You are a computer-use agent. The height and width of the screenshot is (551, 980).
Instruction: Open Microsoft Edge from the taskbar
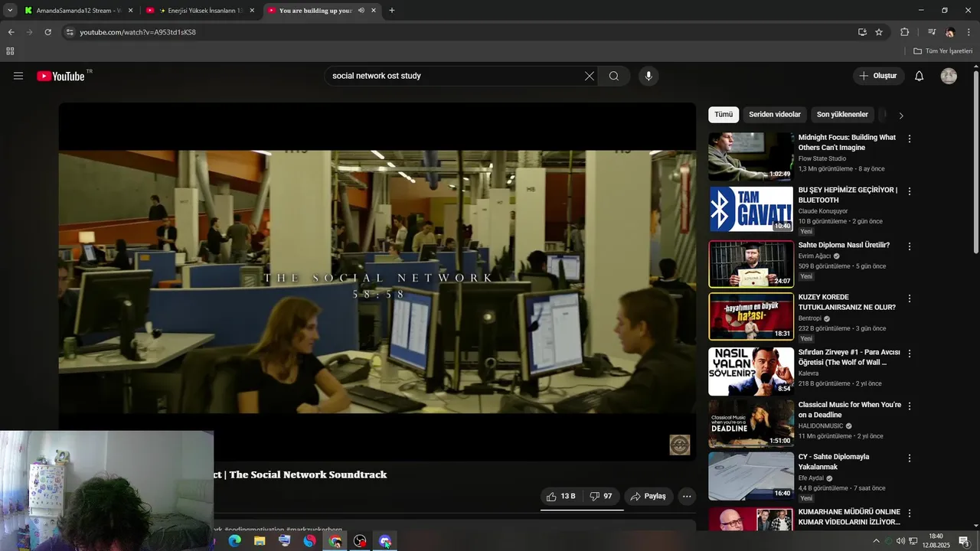[235, 541]
